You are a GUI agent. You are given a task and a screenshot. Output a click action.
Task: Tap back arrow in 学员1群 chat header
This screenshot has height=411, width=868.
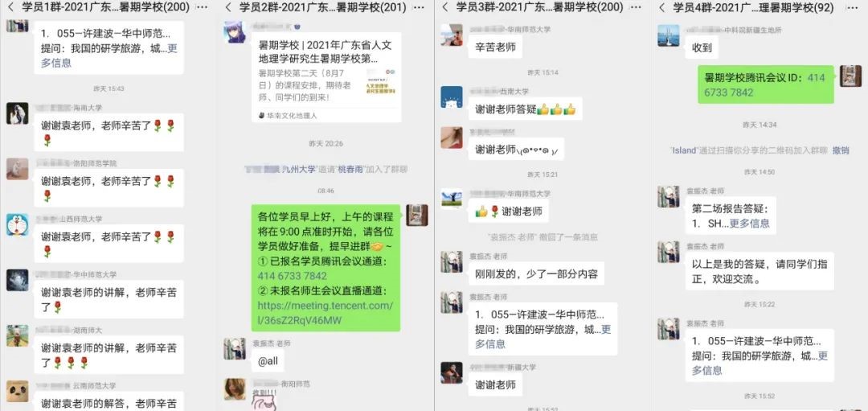tap(10, 7)
